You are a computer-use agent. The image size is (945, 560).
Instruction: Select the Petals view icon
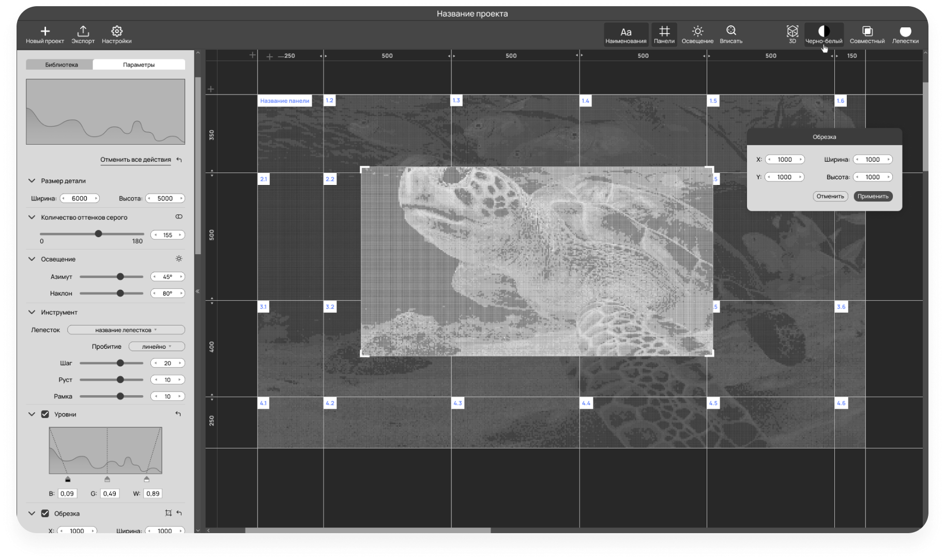point(905,32)
